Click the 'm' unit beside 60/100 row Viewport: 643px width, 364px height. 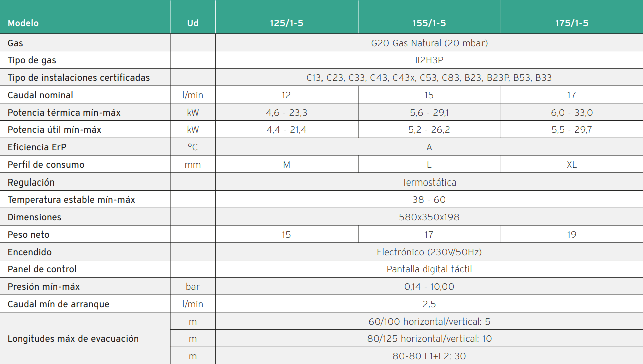193,322
